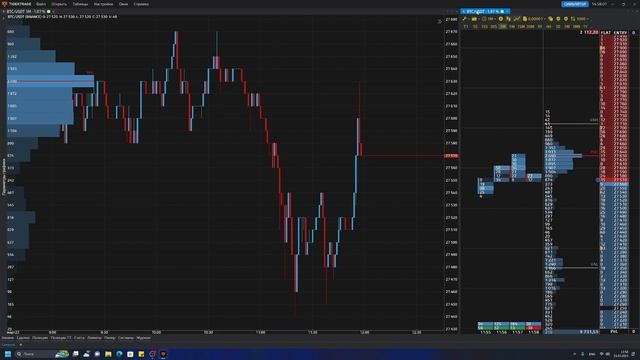Click the red current price label on axis
640x360 pixels.
[x=451, y=156]
